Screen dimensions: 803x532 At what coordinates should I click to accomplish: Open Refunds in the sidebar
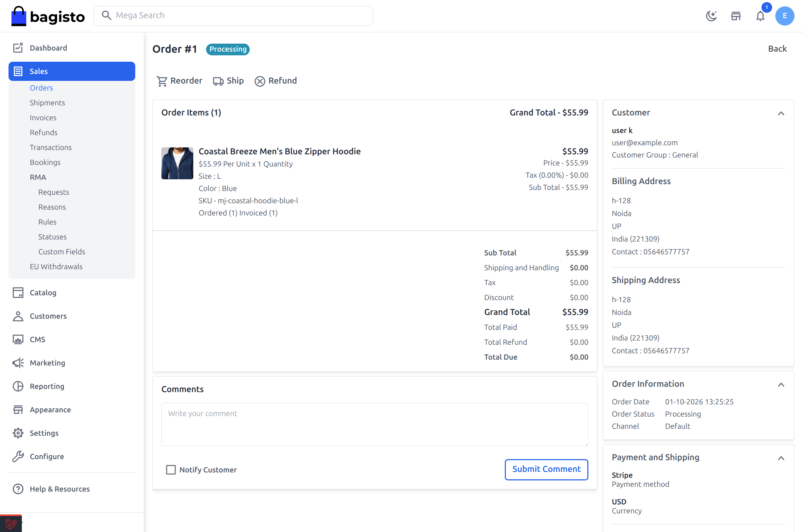pos(43,133)
